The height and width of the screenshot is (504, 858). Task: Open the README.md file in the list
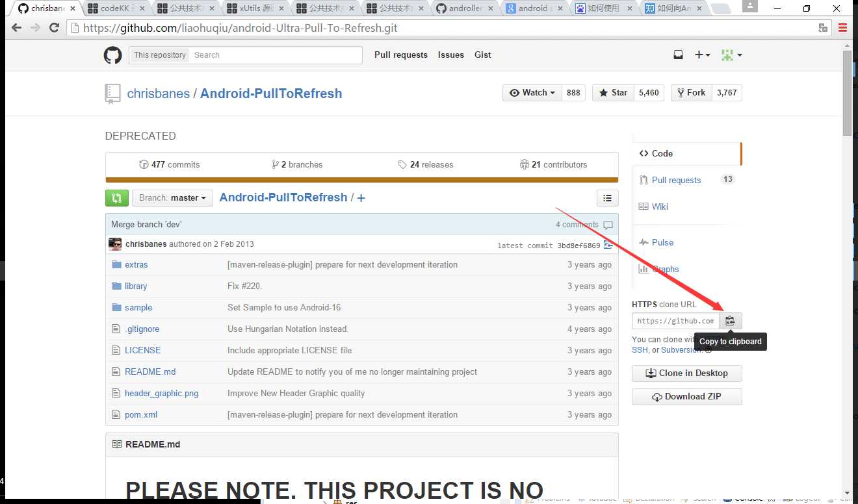coord(150,372)
